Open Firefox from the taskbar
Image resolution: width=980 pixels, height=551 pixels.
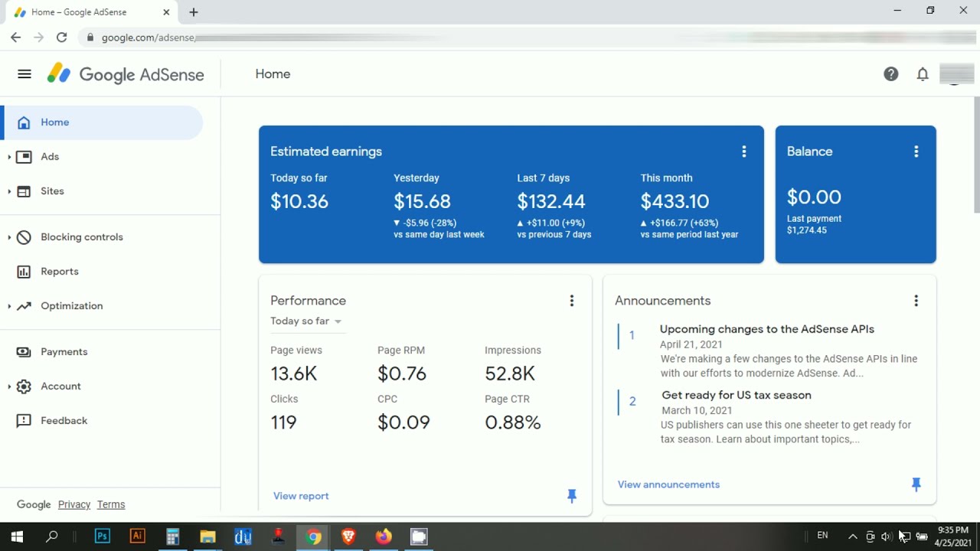(x=384, y=536)
